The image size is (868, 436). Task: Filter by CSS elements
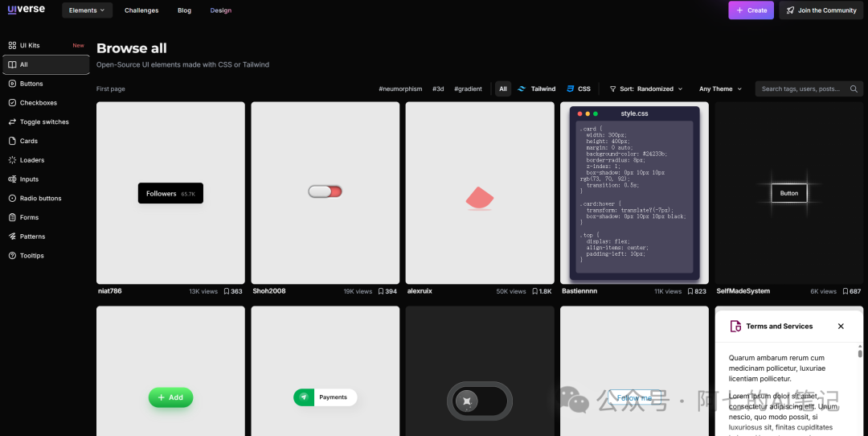click(579, 88)
